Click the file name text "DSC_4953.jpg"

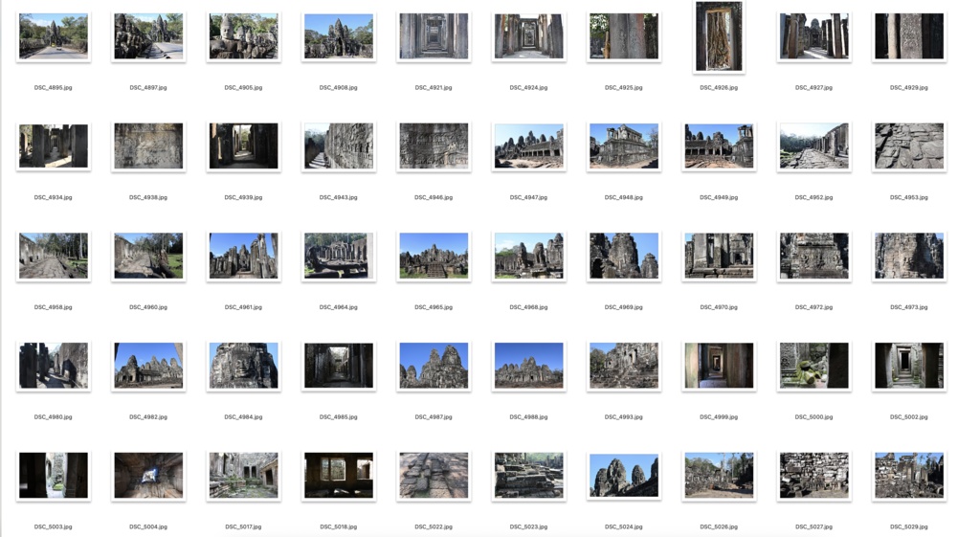click(909, 197)
